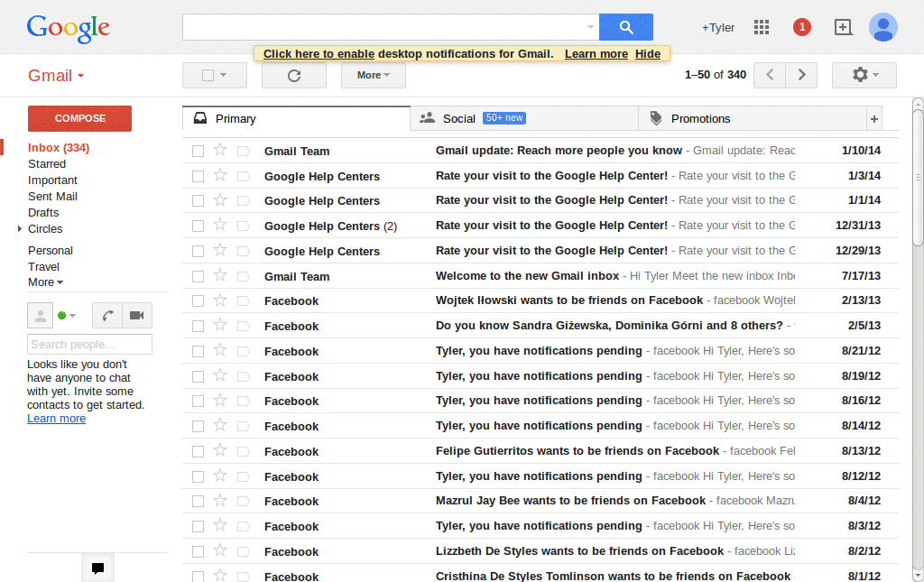The width and height of the screenshot is (924, 582).
Task: Open the settings gear menu
Action: coord(864,75)
